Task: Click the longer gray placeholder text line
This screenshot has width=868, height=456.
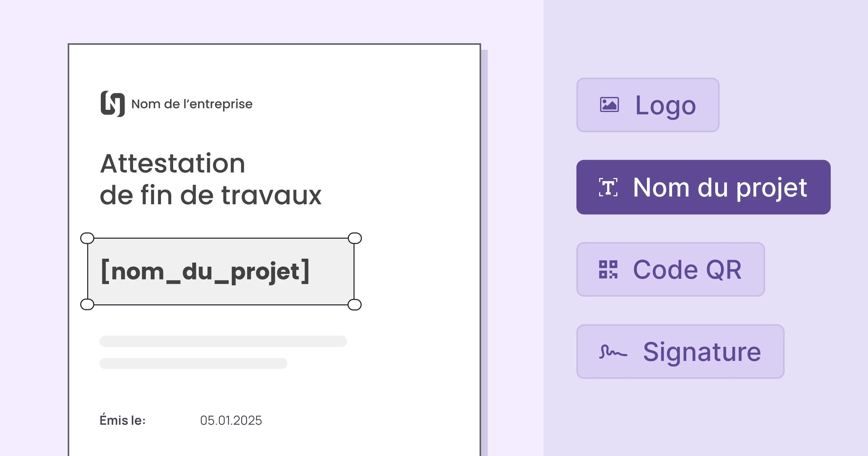Action: [x=223, y=341]
